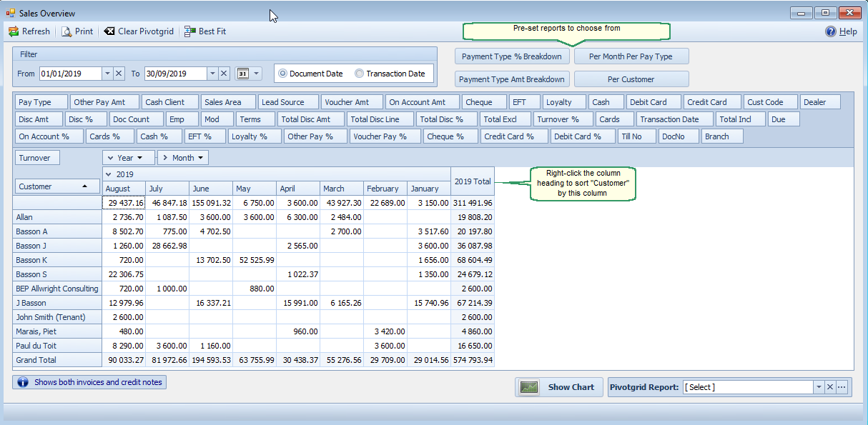Click the Turnover data field button
868x425 pixels.
(38, 158)
